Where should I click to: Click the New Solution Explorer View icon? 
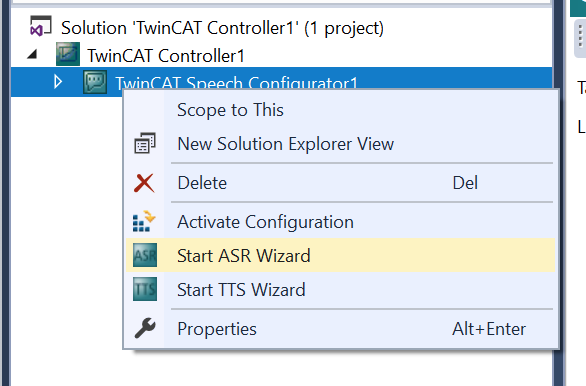[x=145, y=143]
